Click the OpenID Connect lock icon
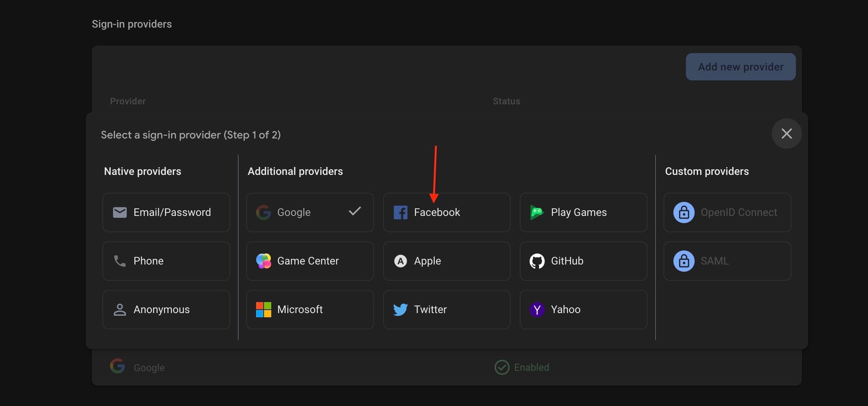The width and height of the screenshot is (868, 406). (x=684, y=212)
